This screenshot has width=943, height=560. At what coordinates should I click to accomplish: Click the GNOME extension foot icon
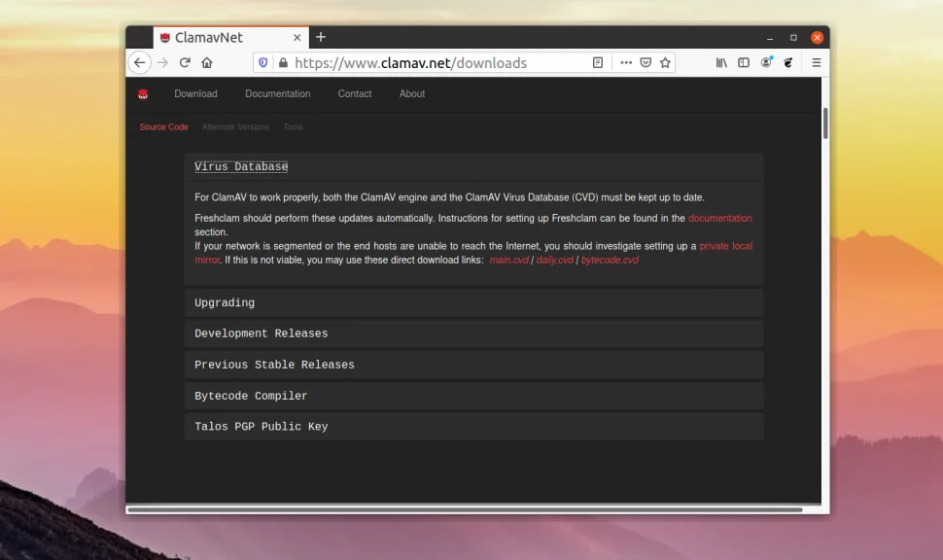(788, 62)
